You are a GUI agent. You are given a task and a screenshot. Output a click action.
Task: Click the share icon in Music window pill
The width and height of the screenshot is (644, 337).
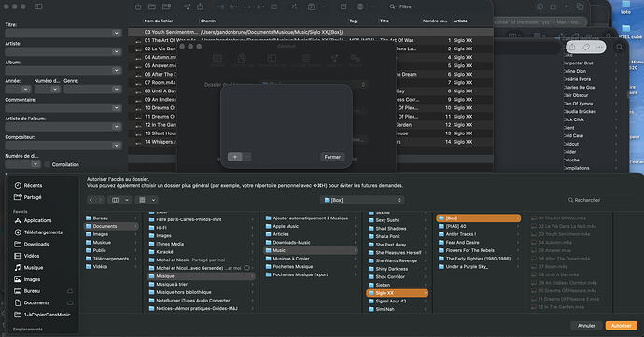(x=572, y=48)
